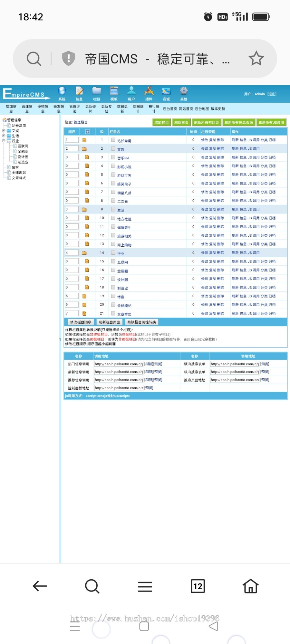Click the green 刷新首页 button
Screen dimensions: 290x644
pos(181,122)
